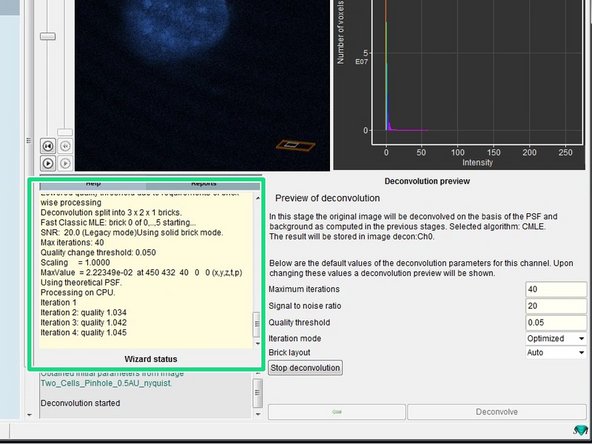Click the Wizard status log up arrow
This screenshot has width=592, height=444.
click(x=258, y=198)
